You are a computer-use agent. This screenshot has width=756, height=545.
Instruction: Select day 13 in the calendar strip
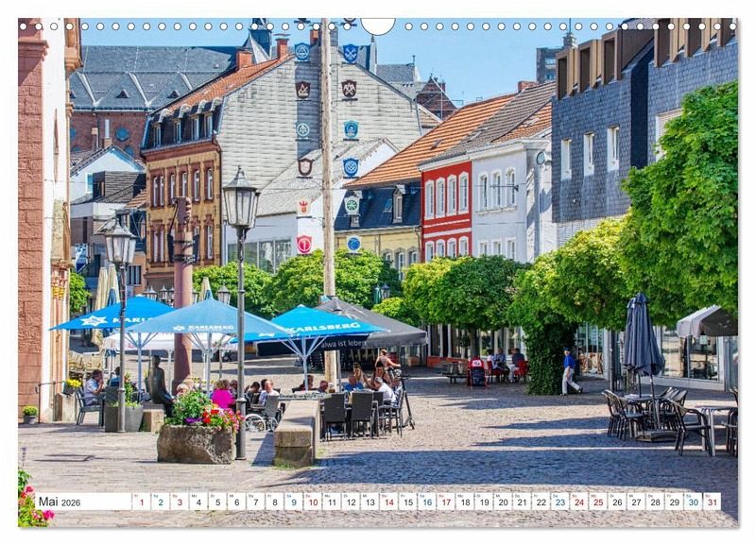coord(369,502)
